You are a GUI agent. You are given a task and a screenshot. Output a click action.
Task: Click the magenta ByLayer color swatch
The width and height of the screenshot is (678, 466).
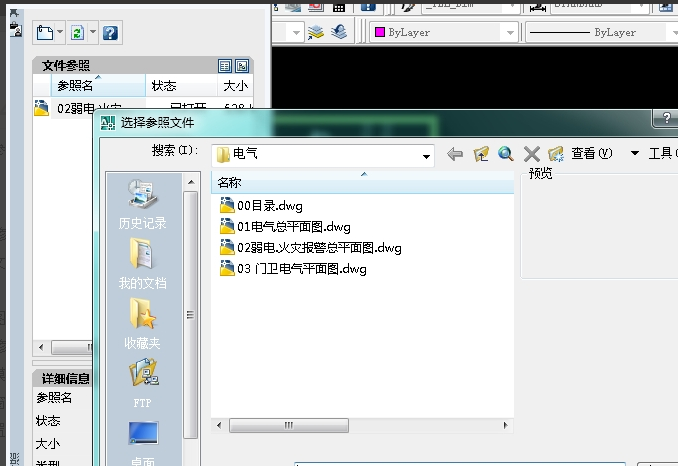[380, 32]
